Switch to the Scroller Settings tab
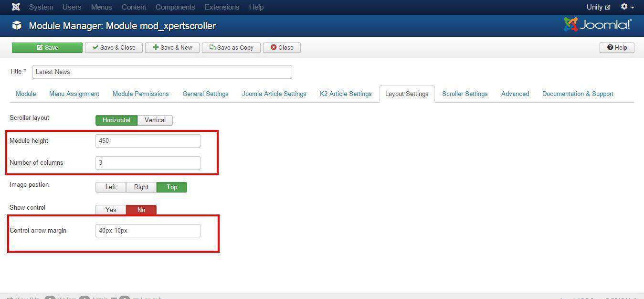Screen dimensions: 644x299 pos(465,94)
